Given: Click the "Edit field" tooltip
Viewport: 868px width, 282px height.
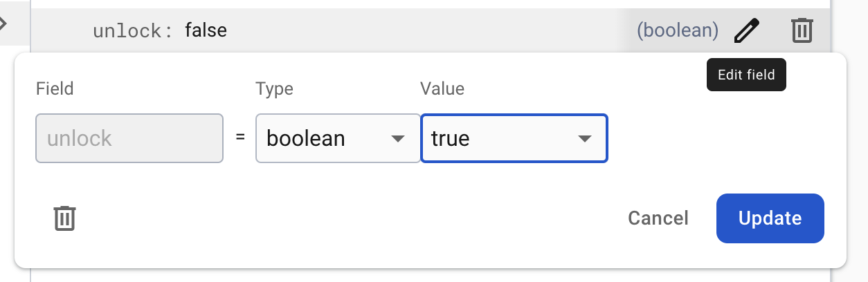Looking at the screenshot, I should click(746, 75).
